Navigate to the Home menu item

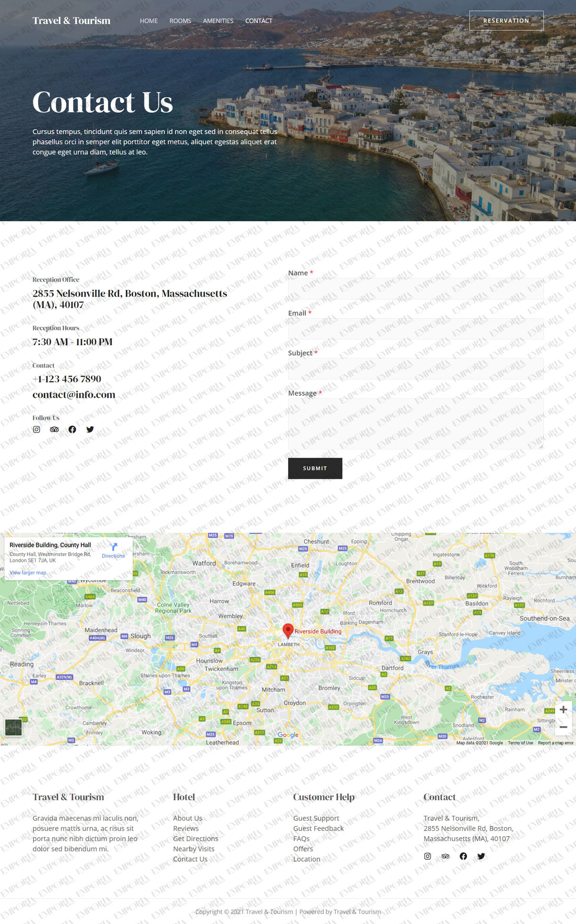click(x=149, y=21)
